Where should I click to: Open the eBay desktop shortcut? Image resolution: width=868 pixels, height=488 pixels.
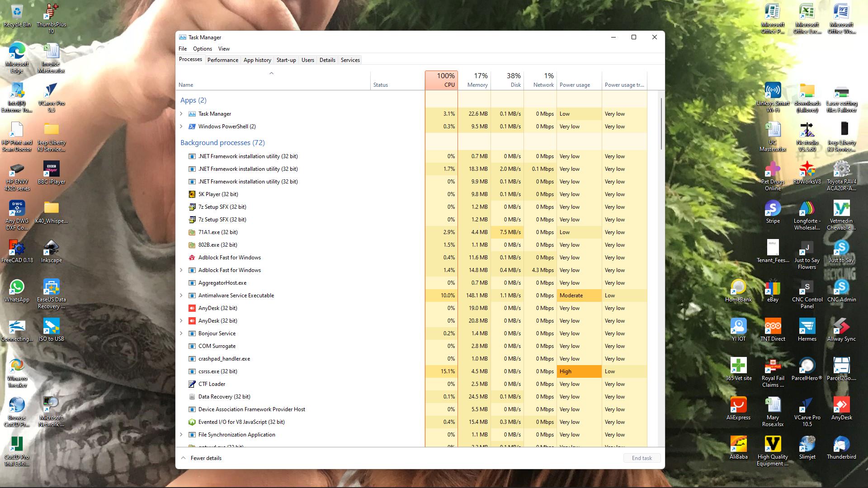click(773, 288)
